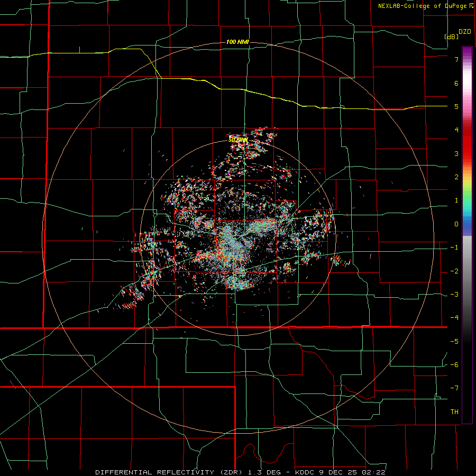Click the 5 value on the color scale
This screenshot has height=476, width=476.
click(x=456, y=106)
